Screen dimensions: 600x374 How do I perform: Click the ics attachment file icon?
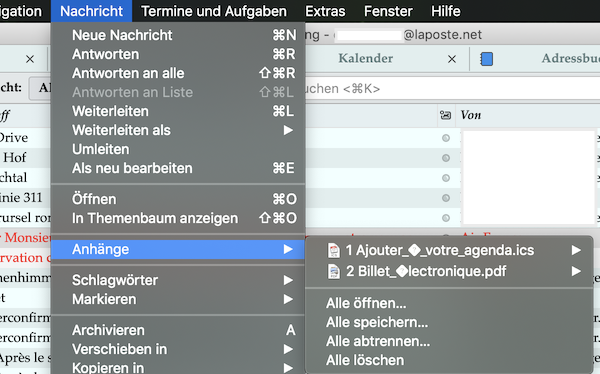pos(334,251)
